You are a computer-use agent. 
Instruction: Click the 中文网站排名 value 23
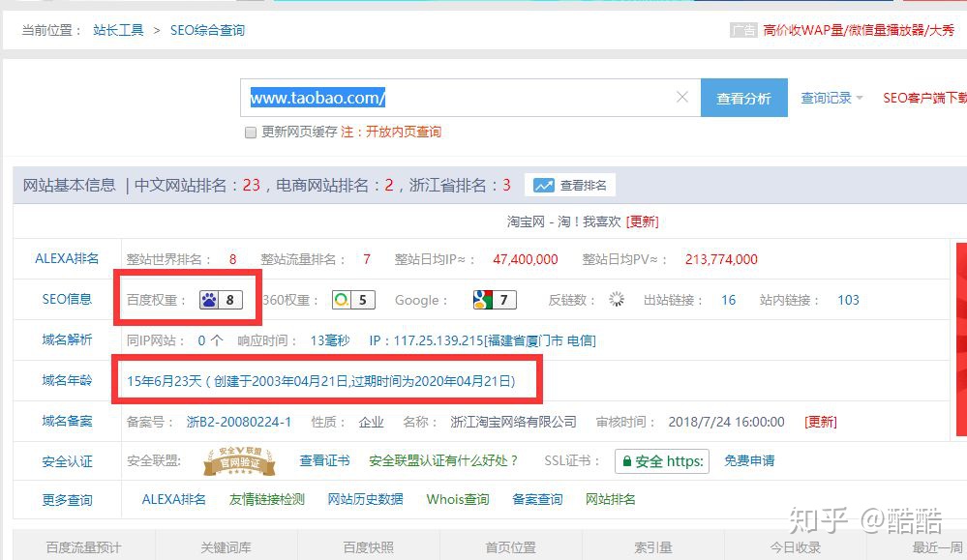pyautogui.click(x=252, y=185)
